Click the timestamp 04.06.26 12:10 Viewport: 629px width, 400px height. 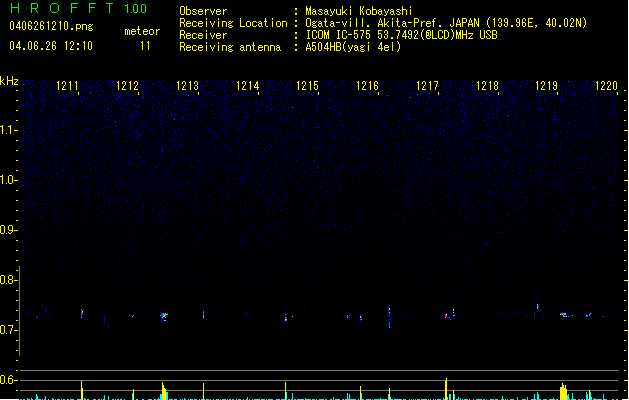pyautogui.click(x=51, y=46)
